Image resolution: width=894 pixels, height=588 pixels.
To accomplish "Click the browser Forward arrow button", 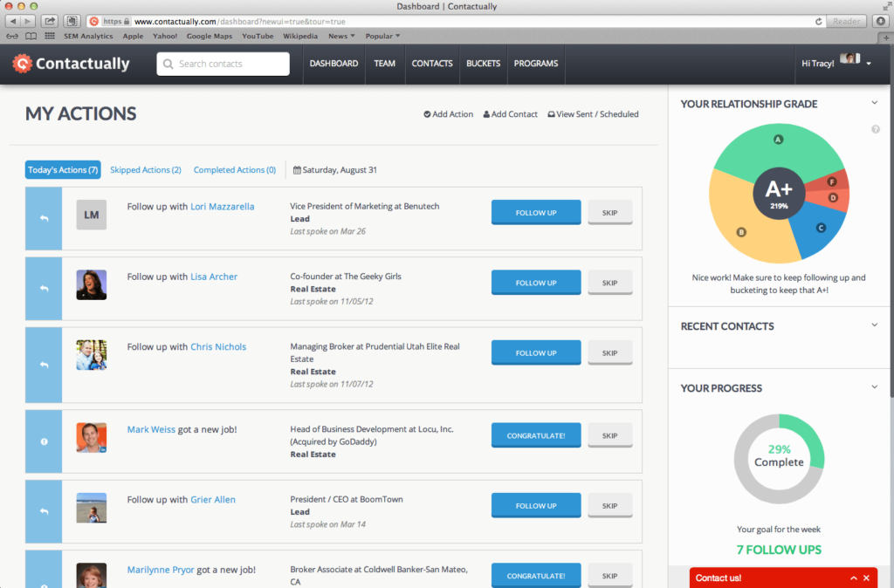I will point(28,21).
